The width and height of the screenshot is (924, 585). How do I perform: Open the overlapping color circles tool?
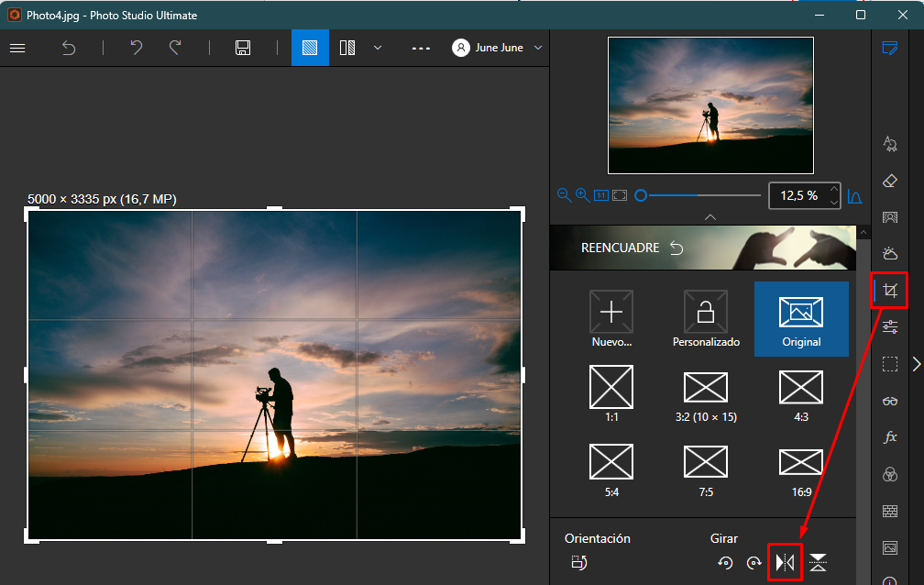[890, 474]
